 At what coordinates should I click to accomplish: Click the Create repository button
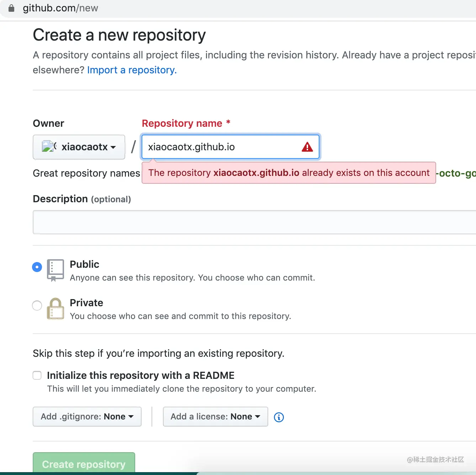[84, 463]
